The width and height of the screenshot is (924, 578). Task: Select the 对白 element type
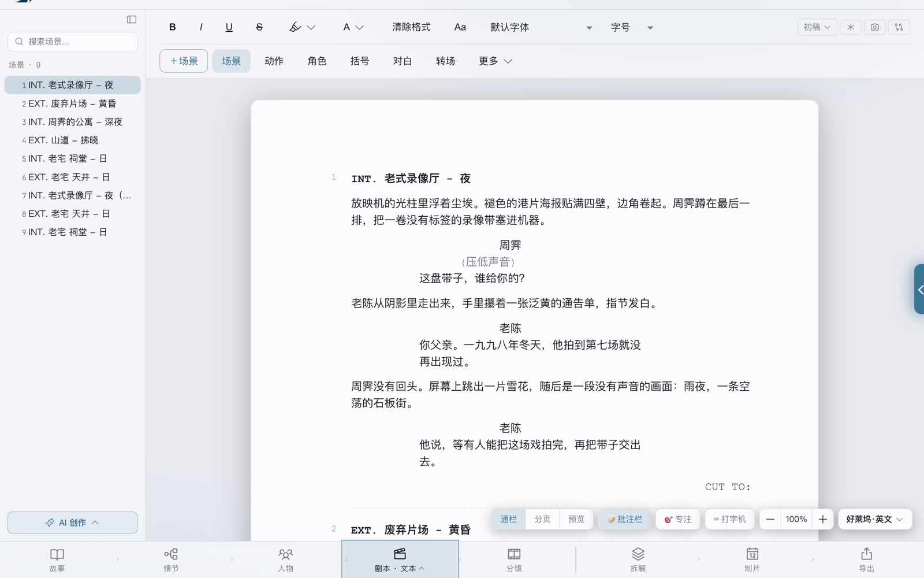402,61
